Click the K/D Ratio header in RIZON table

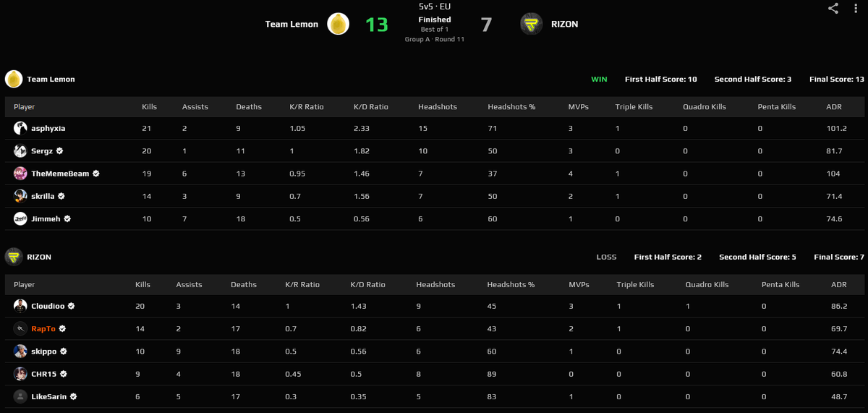click(367, 284)
